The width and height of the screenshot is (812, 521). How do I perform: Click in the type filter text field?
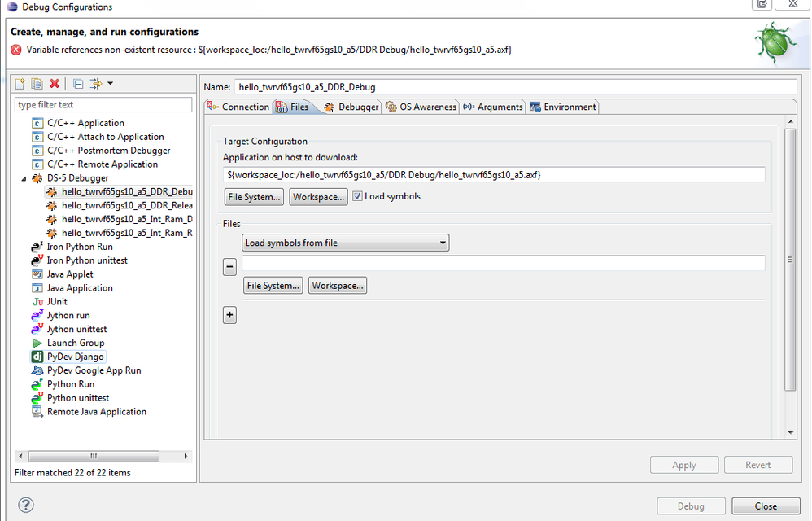pyautogui.click(x=103, y=105)
